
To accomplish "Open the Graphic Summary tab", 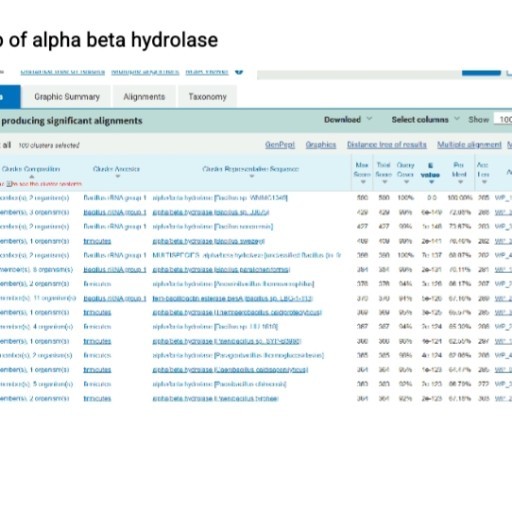I will pos(67,97).
